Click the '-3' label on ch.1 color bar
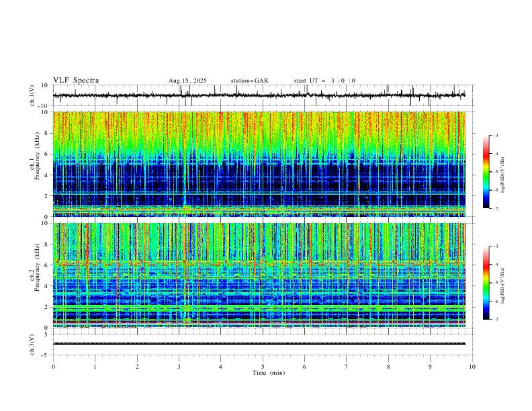The height and width of the screenshot is (411, 532). (x=495, y=135)
